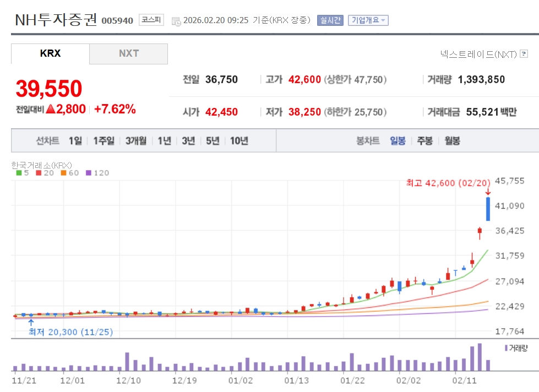Click the 한국거래소(KRX) chart caption

click(42, 165)
